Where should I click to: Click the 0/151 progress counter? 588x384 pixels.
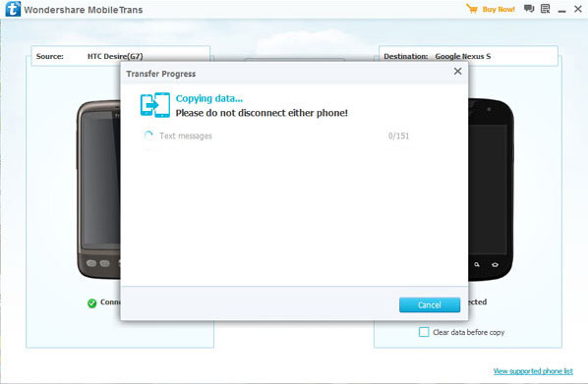[398, 136]
